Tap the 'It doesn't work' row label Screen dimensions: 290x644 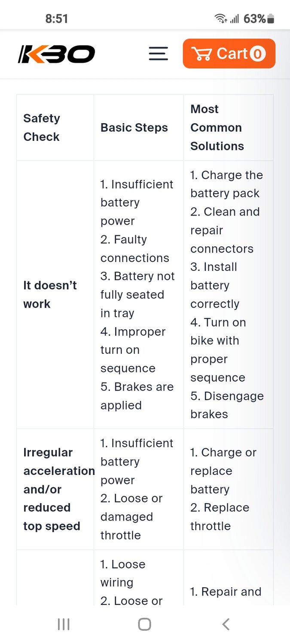[50, 295]
